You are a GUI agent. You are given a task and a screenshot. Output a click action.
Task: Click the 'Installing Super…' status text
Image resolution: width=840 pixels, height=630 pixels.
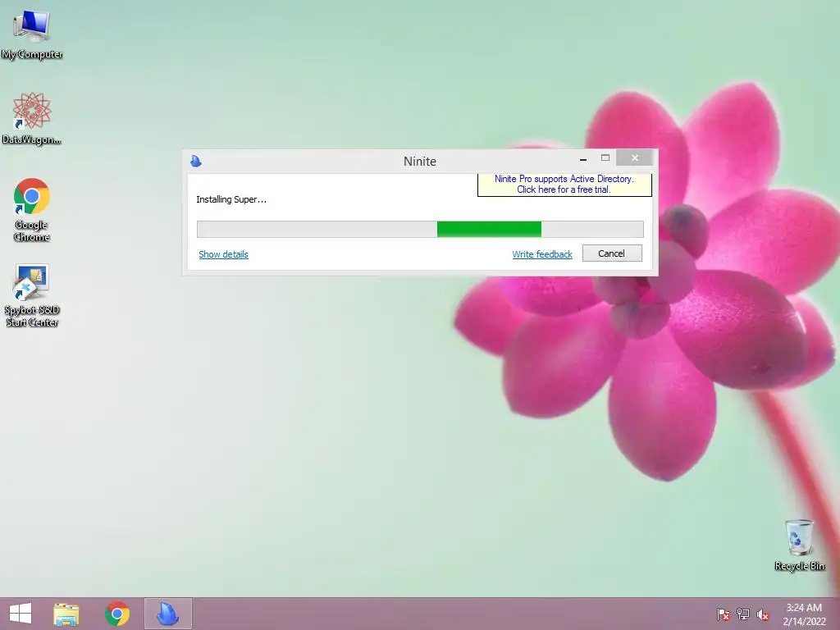tap(231, 199)
